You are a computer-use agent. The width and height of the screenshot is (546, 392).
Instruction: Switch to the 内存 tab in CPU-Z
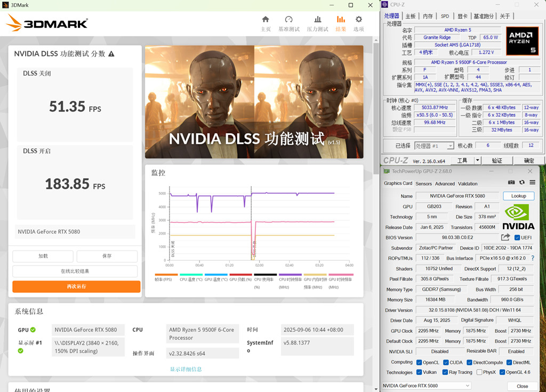428,17
